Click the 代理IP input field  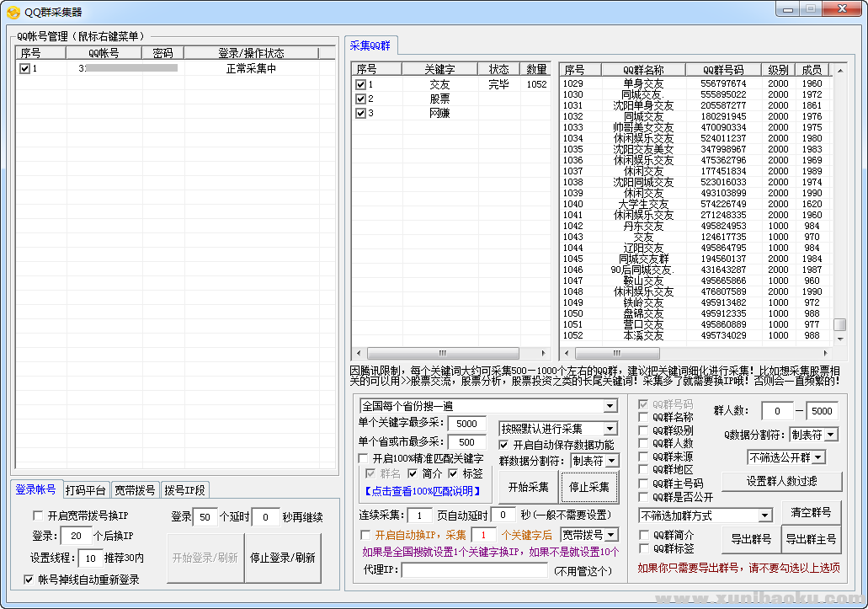tap(474, 570)
